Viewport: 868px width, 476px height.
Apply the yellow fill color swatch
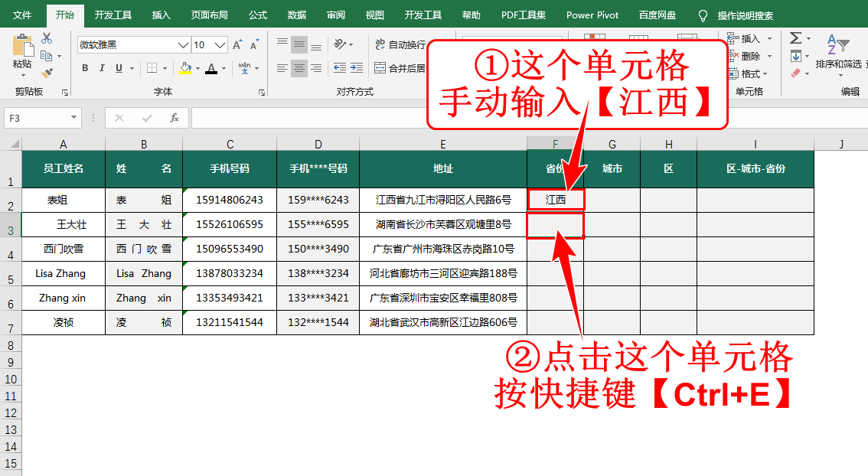184,68
